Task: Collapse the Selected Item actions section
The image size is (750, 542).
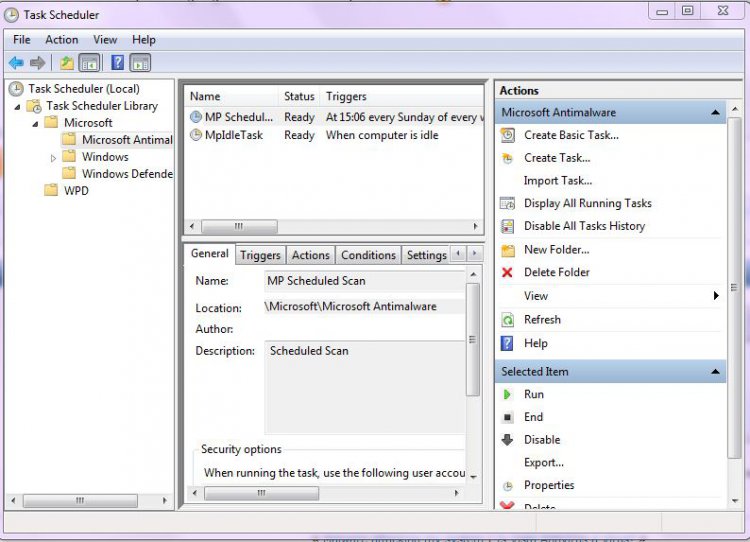Action: (x=716, y=372)
